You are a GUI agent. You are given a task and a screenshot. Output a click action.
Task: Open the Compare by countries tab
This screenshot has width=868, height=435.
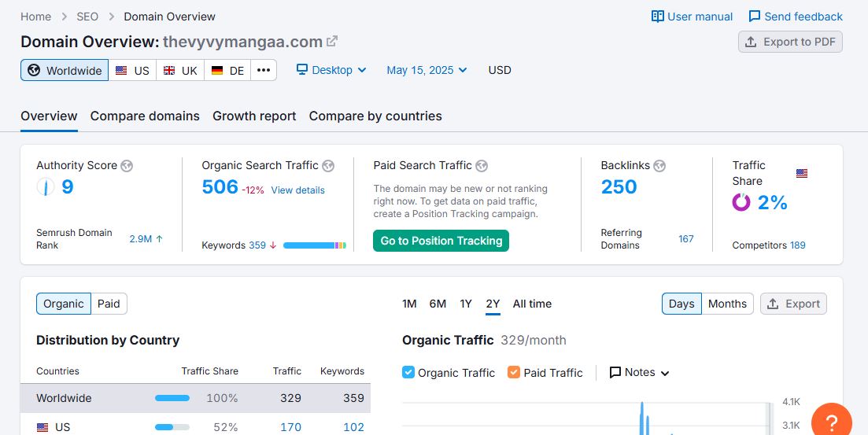tap(375, 116)
